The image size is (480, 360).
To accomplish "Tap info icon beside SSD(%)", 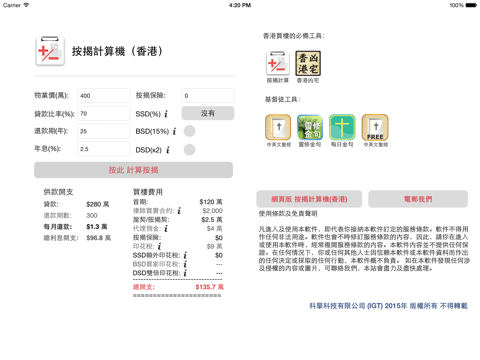I will click(x=166, y=114).
